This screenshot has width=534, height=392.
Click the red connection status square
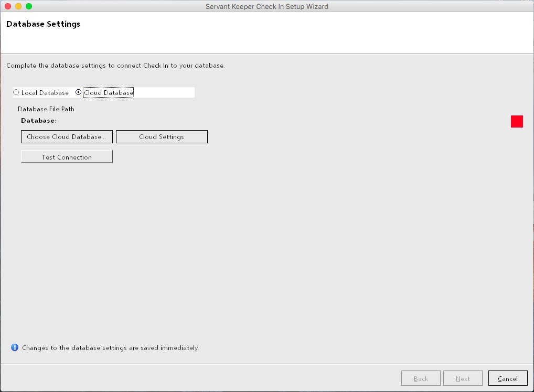[x=517, y=121]
